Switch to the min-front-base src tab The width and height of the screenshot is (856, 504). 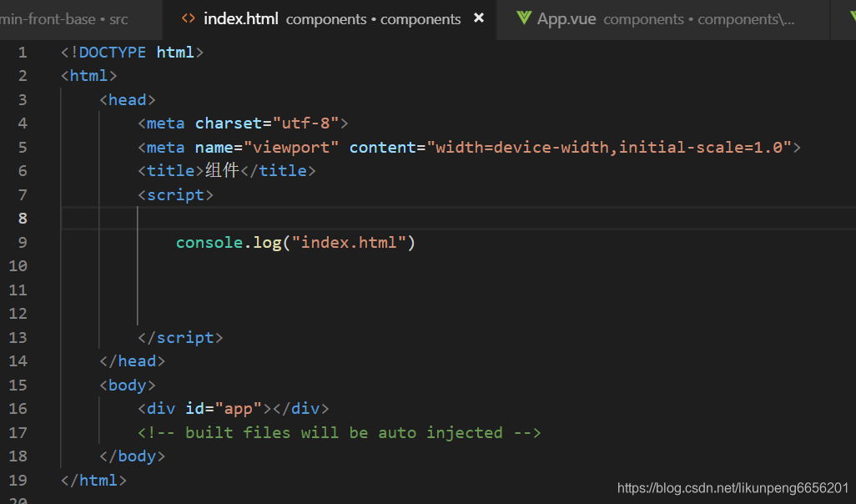coord(81,19)
